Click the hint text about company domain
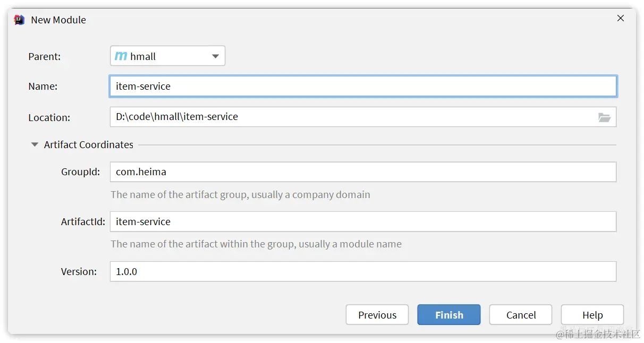The width and height of the screenshot is (644, 343). click(240, 194)
